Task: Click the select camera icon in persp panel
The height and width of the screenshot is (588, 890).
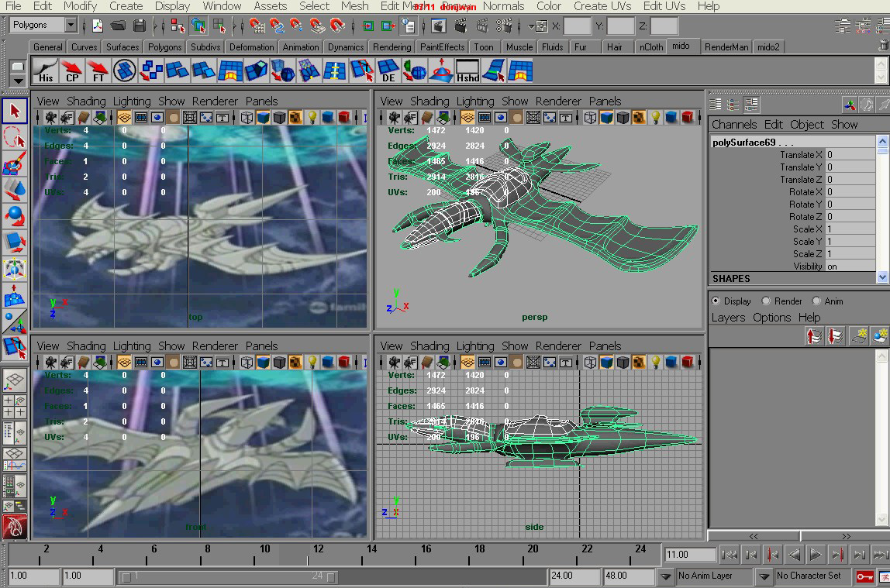Action: (x=394, y=118)
